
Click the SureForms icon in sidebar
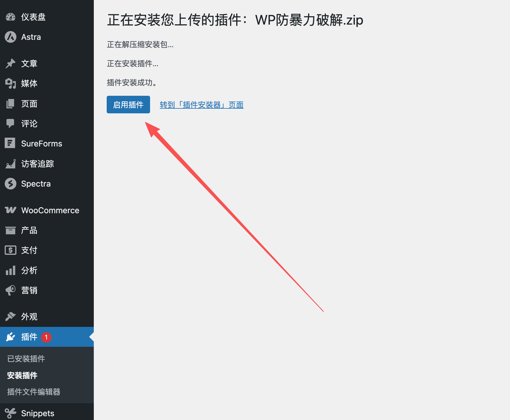coord(10,144)
